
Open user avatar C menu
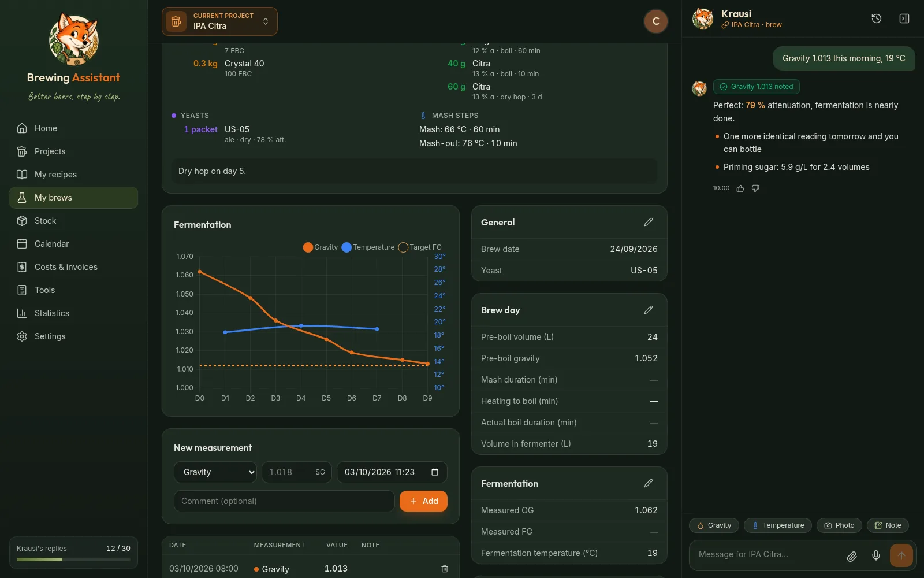[x=656, y=21]
